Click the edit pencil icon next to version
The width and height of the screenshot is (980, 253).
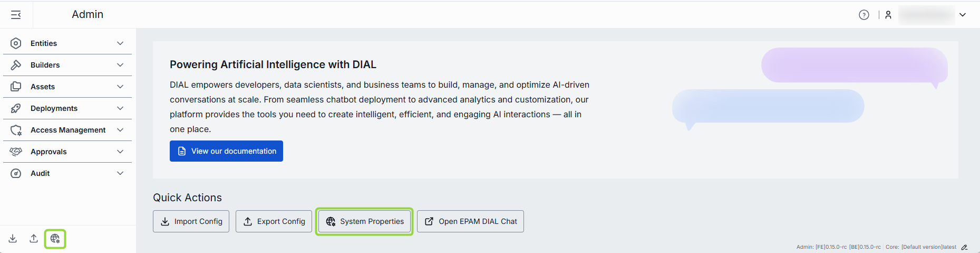coord(964,247)
